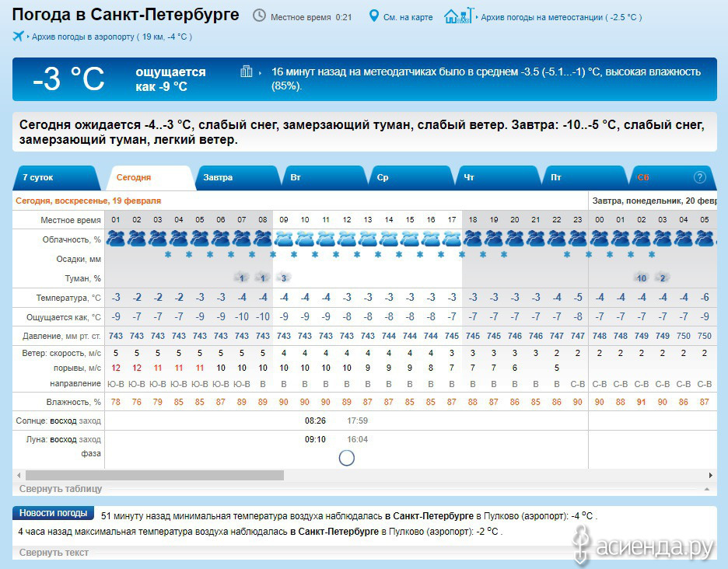Click the fog icon showing 2 percent
This screenshot has width=728, height=569.
(663, 278)
